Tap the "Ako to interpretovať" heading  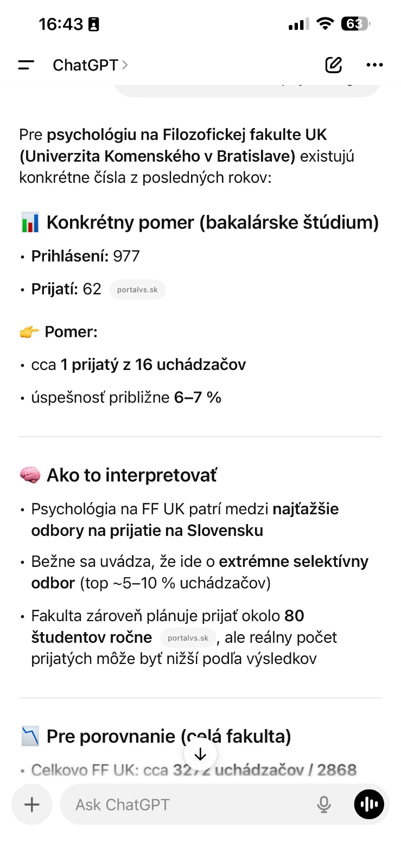132,475
